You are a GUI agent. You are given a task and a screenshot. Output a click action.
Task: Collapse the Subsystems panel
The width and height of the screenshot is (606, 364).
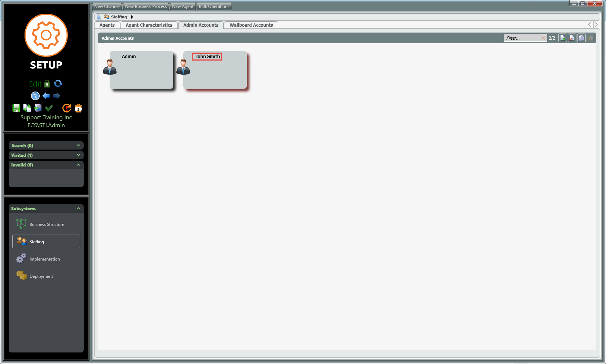(78, 209)
